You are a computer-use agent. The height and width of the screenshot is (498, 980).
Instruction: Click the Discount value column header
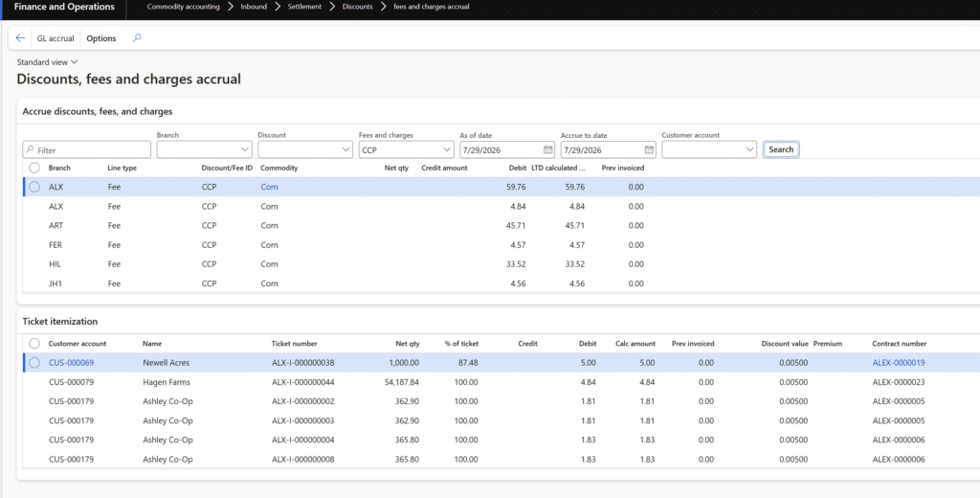point(785,344)
